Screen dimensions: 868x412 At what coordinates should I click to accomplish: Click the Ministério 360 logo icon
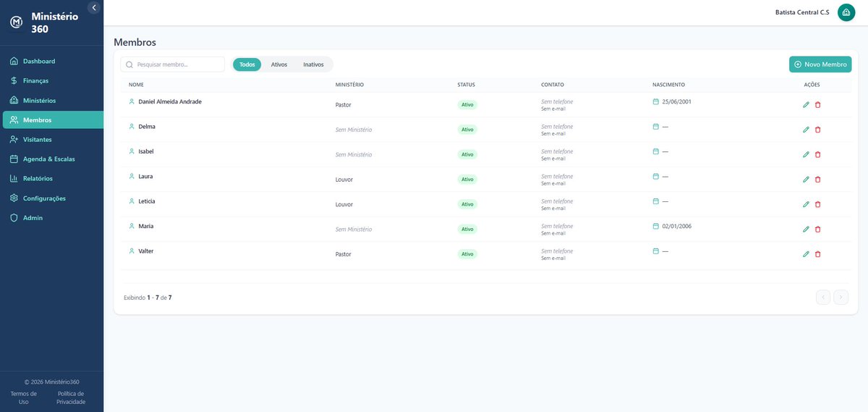tap(16, 22)
